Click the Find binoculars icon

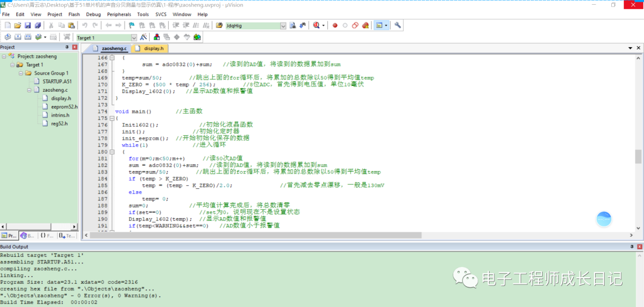292,25
